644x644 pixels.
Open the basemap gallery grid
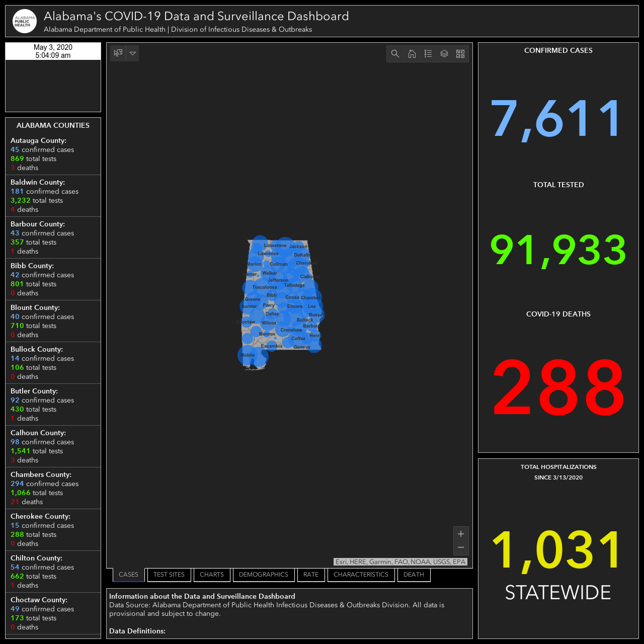coord(460,54)
